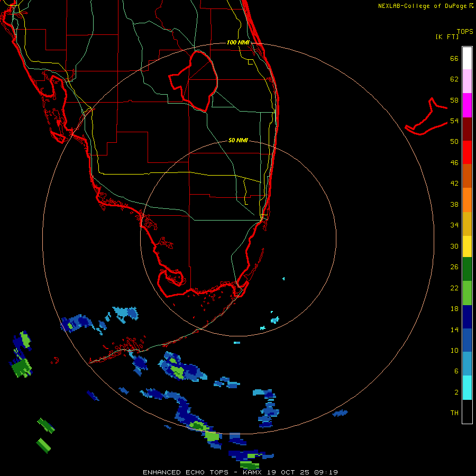Click the legend value '34'
Screen dimensions: 476x476
(x=454, y=225)
